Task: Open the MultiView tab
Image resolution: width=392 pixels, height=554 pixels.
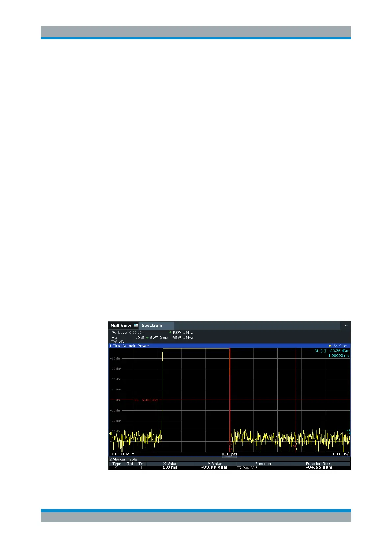Action: [x=121, y=325]
